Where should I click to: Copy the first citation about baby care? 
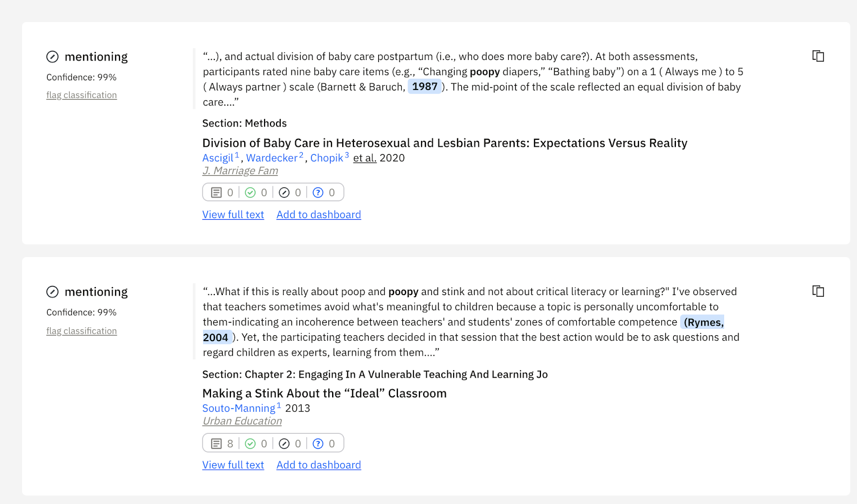[818, 56]
